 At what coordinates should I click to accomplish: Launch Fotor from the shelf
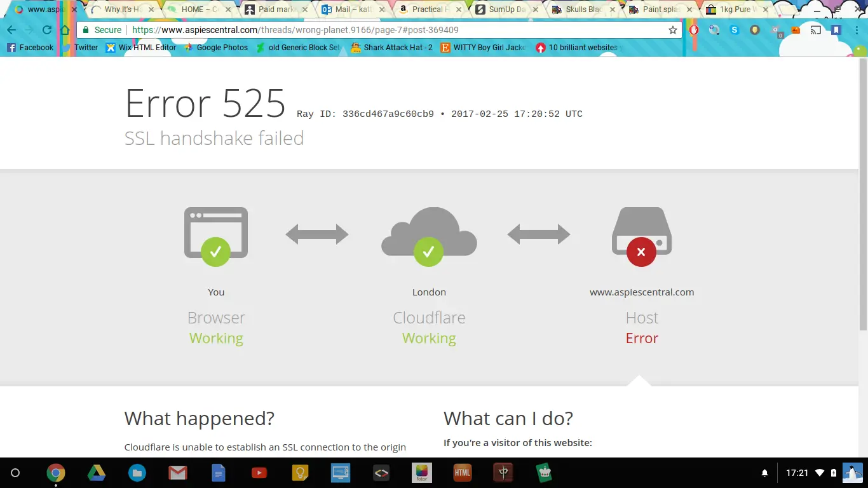tap(422, 473)
